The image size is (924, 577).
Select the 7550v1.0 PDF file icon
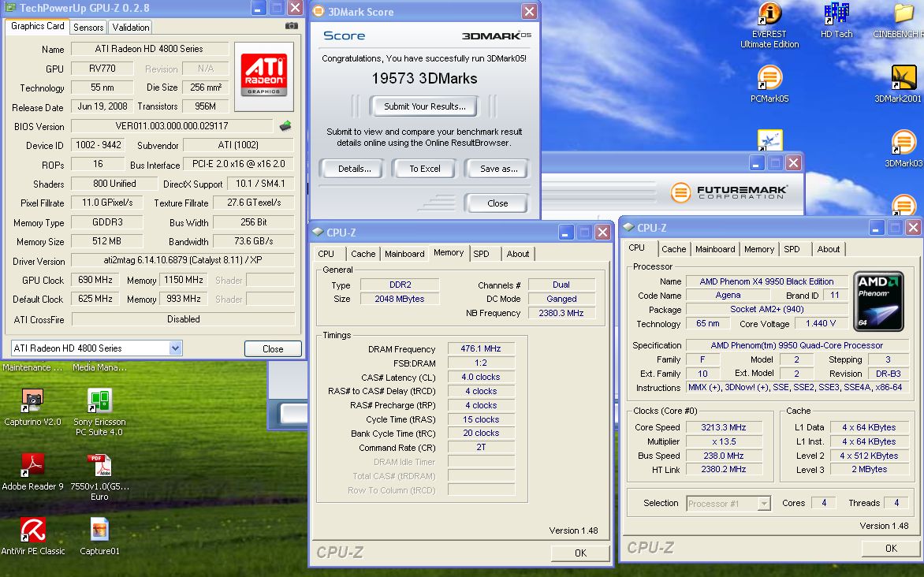point(99,466)
